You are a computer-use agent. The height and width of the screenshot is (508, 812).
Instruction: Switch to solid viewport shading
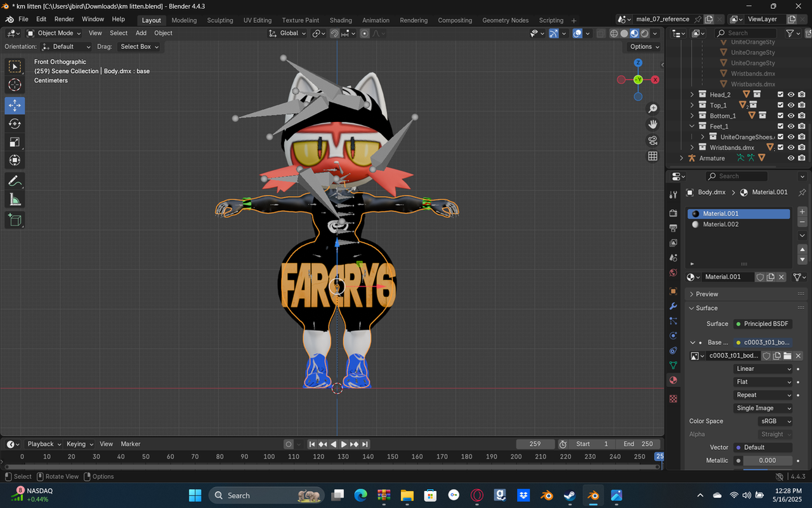(x=624, y=33)
